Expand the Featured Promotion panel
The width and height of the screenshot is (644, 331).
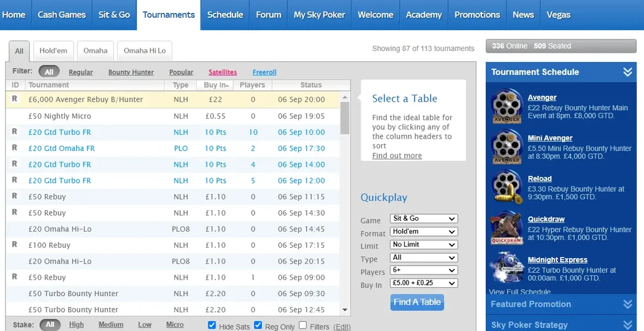[x=627, y=304]
